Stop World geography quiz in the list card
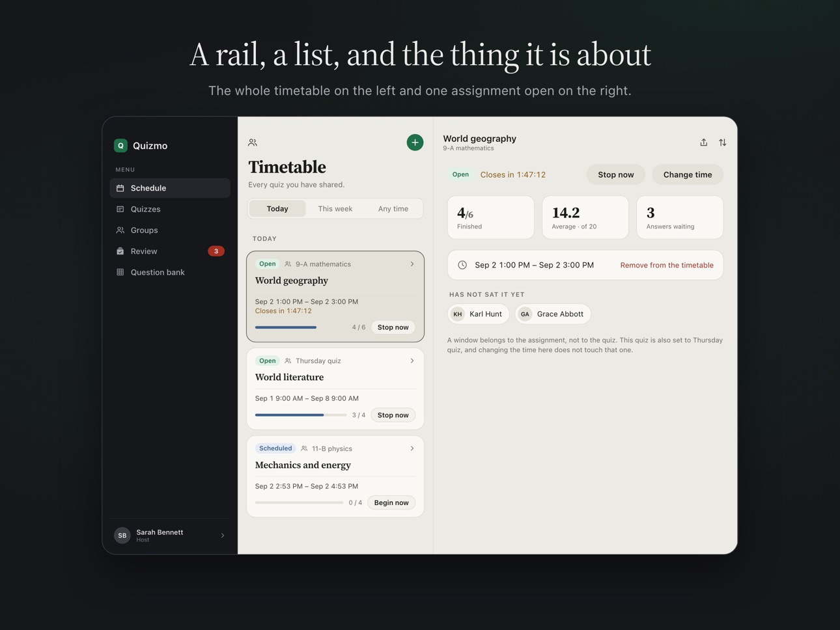840x630 pixels. [x=393, y=327]
